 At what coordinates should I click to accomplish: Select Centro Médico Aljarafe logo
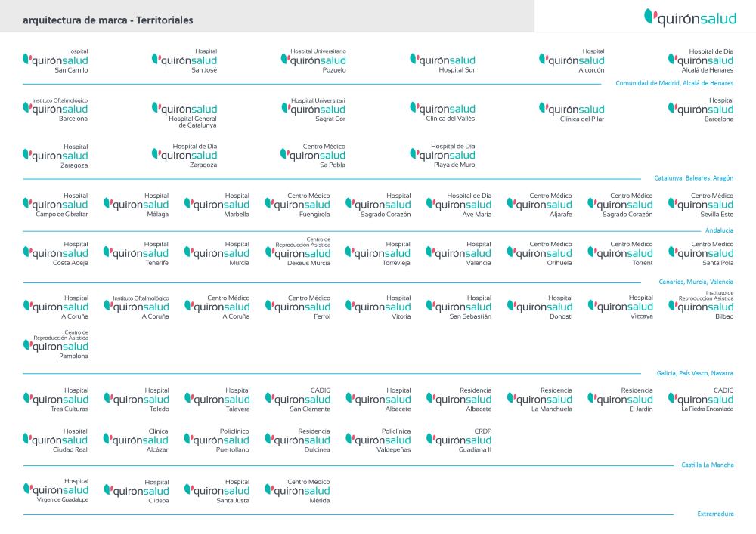tap(540, 205)
